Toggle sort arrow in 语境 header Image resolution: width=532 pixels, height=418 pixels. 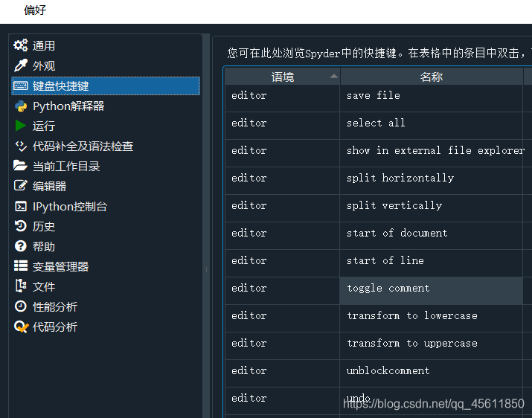coord(334,76)
